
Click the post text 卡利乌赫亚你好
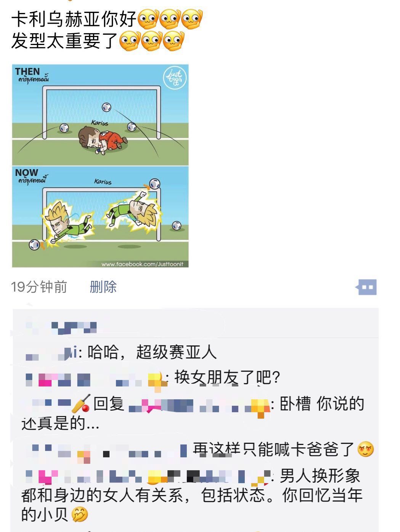click(74, 19)
